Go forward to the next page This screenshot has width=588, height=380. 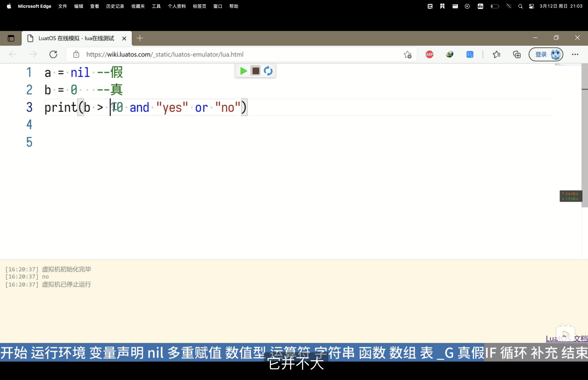(x=33, y=54)
